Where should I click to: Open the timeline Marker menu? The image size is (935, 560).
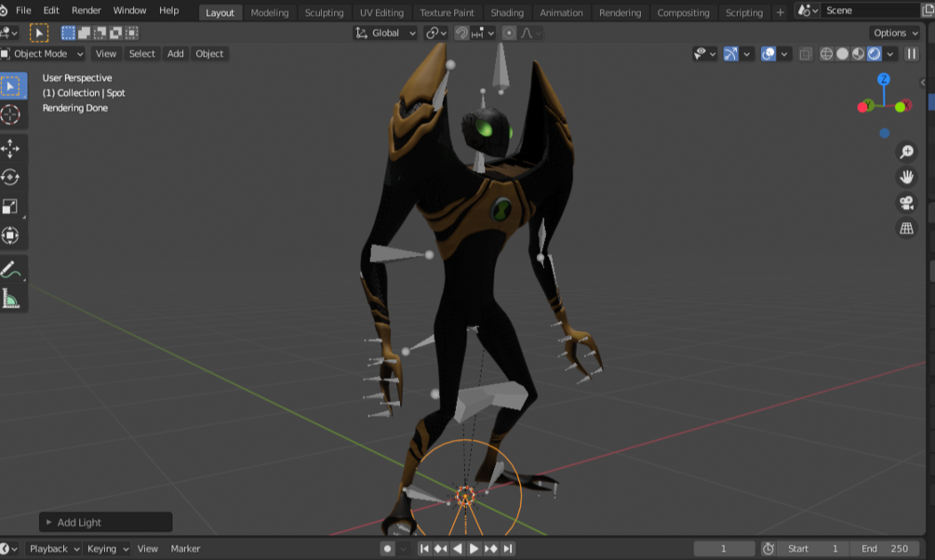tap(185, 549)
